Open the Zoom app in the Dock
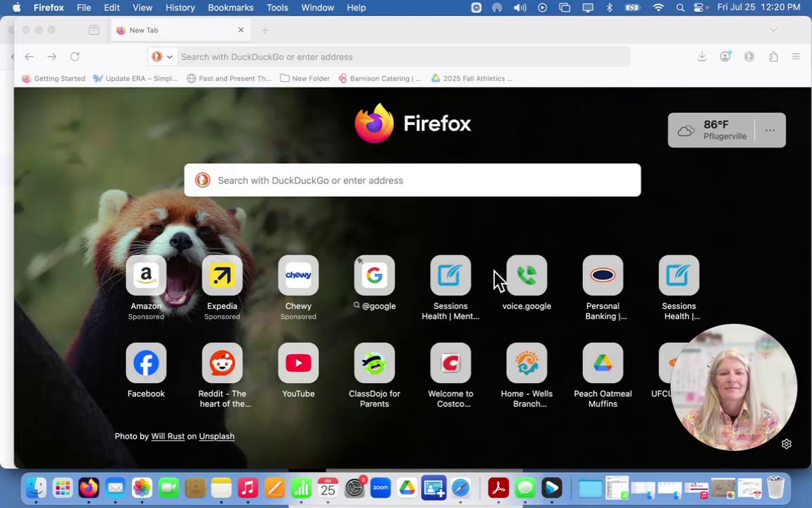Screen dimensions: 812x508 click(381, 488)
